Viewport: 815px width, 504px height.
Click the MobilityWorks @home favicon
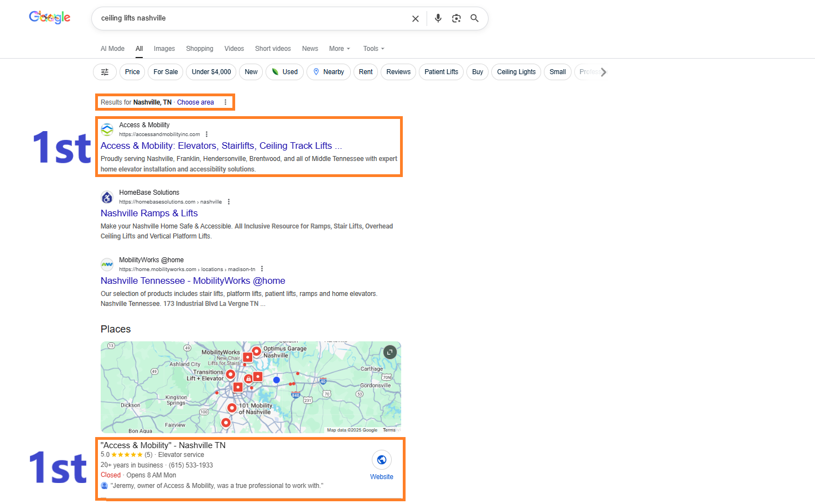[107, 264]
